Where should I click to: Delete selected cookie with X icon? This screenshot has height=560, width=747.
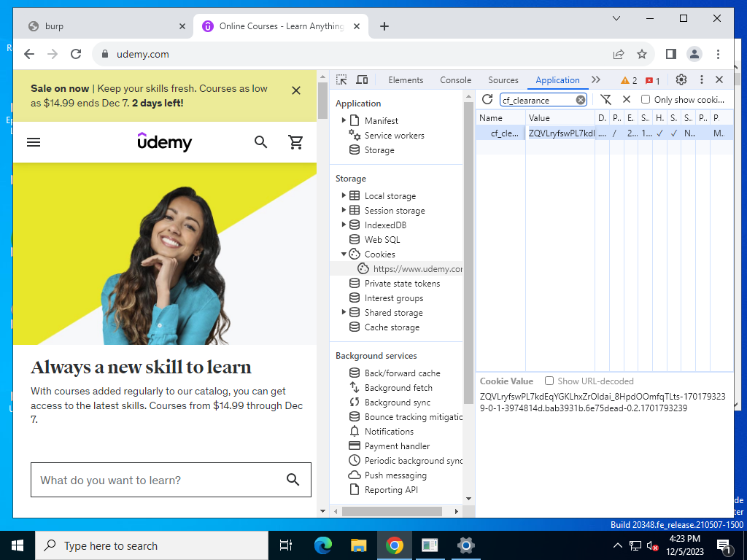(627, 99)
